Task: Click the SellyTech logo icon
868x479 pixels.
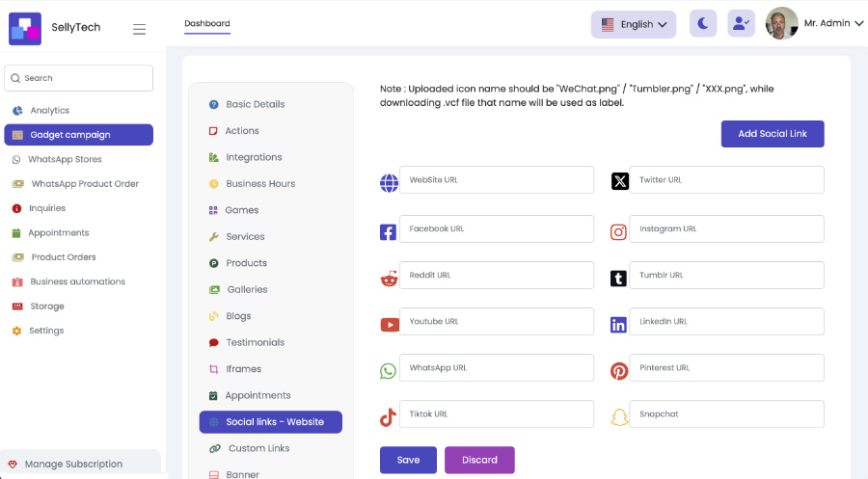Action: [x=25, y=28]
